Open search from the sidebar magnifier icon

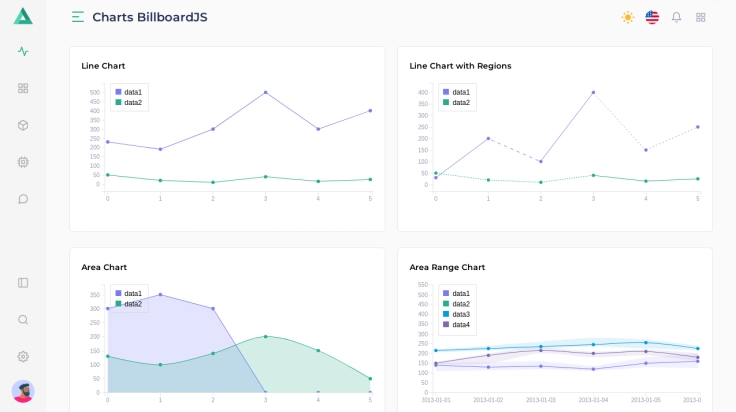click(x=23, y=320)
